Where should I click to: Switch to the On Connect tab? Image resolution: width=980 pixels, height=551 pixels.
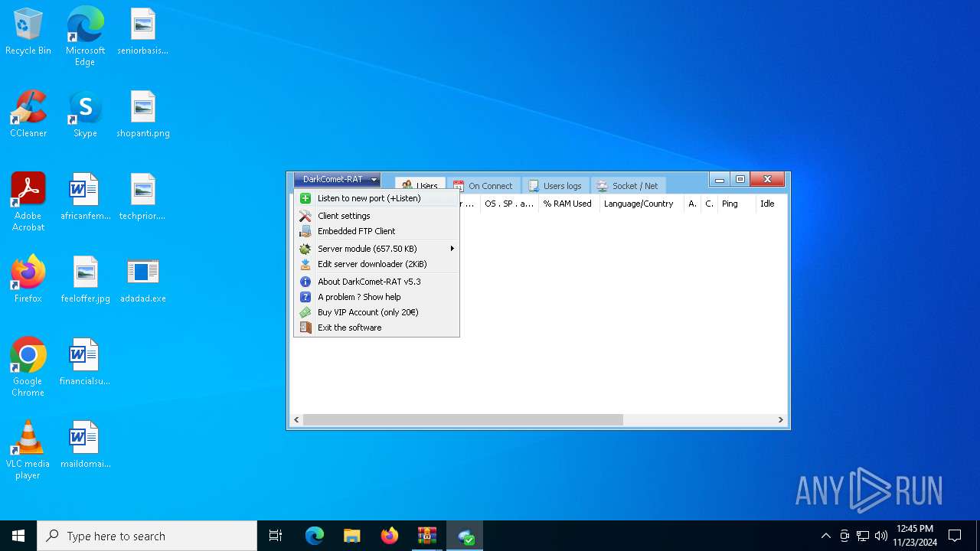coord(483,186)
